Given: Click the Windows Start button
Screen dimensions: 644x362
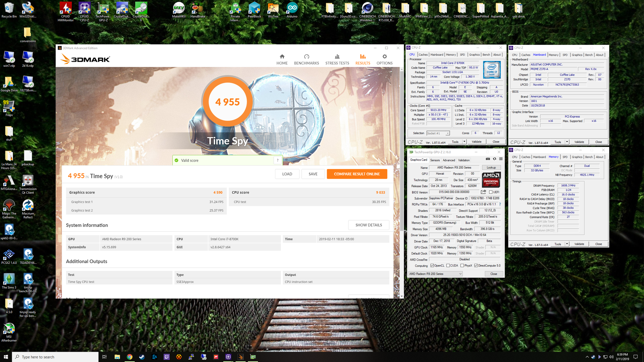Looking at the screenshot, I should [6, 357].
